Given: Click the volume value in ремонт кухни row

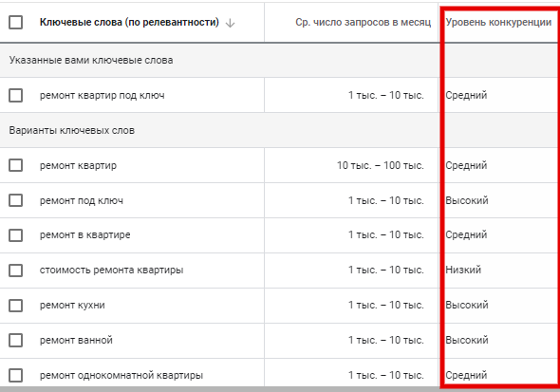Looking at the screenshot, I should 386,305.
